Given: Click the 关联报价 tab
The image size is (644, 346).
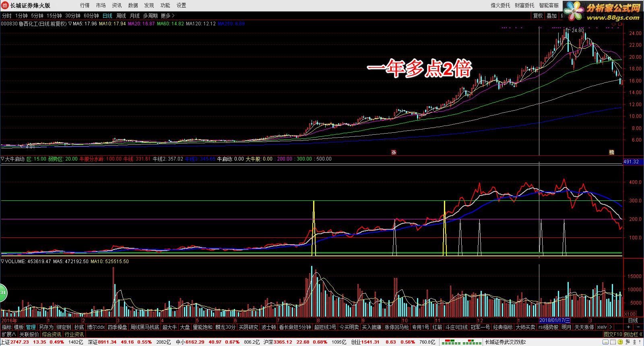Looking at the screenshot, I should (x=29, y=334).
